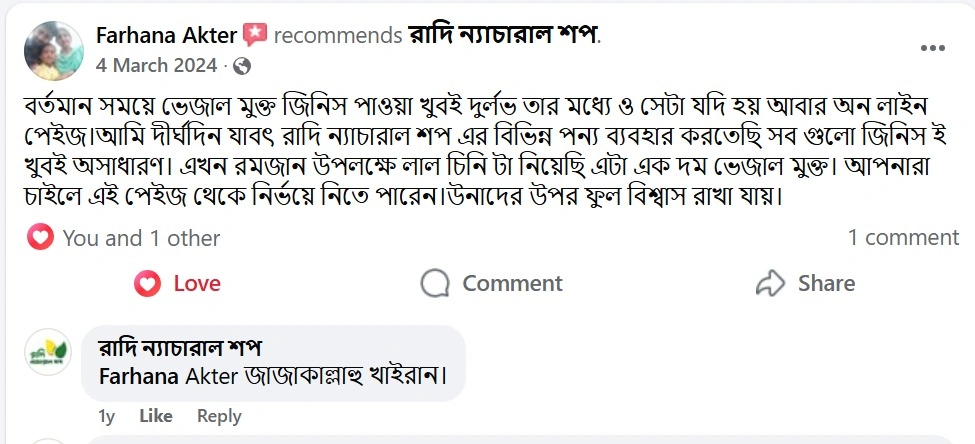The width and height of the screenshot is (975, 444).
Task: Open Farhana Akter's profile from post header name
Action: point(166,35)
